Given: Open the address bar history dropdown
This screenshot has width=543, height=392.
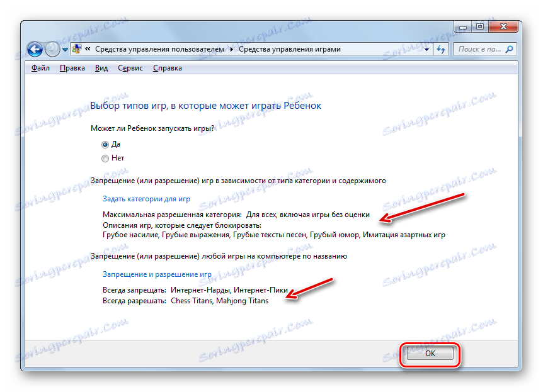Looking at the screenshot, I should click(426, 50).
